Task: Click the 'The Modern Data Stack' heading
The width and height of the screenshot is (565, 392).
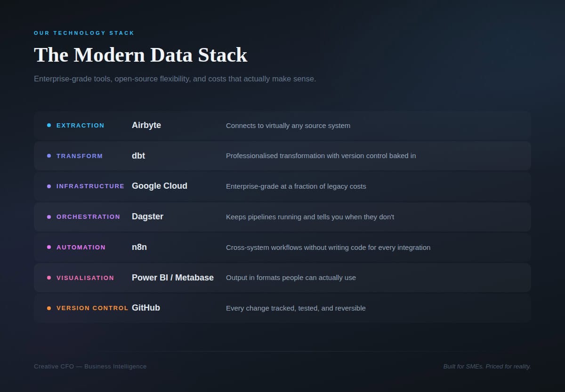Action: pyautogui.click(x=140, y=55)
